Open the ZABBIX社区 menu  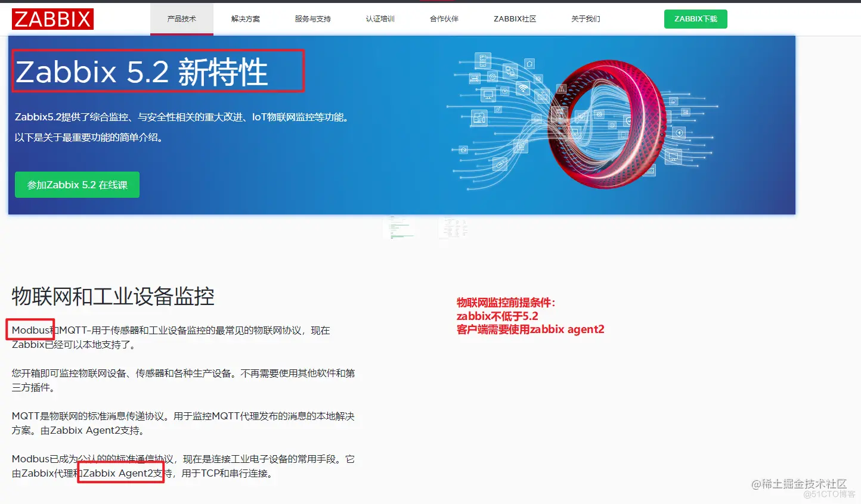[515, 19]
